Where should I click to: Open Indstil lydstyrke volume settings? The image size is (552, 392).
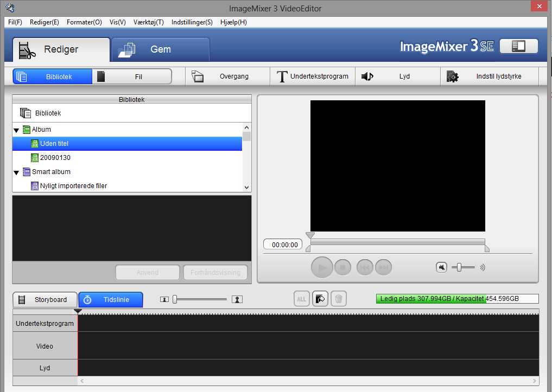(490, 76)
